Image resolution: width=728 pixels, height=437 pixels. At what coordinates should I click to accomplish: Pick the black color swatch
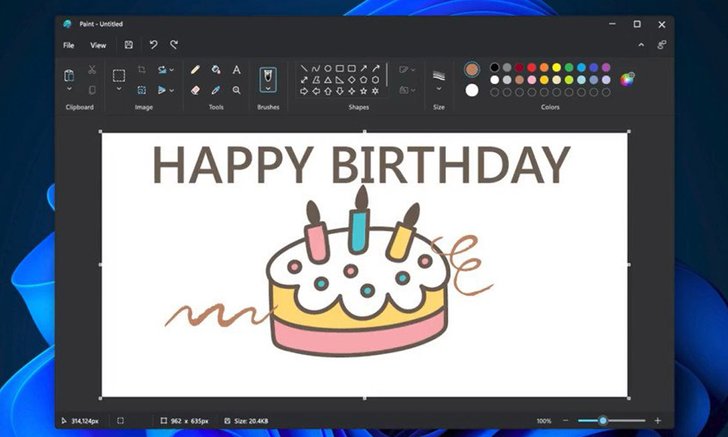pyautogui.click(x=494, y=68)
